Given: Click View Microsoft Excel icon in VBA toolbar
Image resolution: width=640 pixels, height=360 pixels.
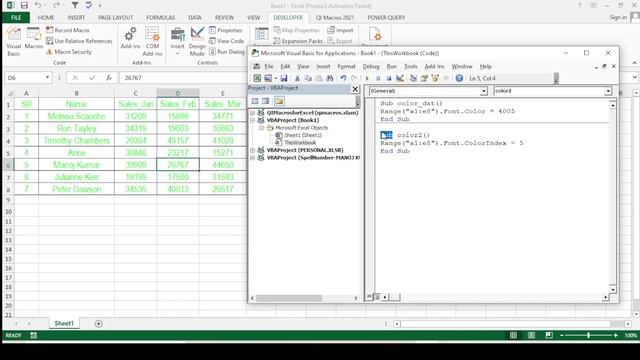Looking at the screenshot, I should tap(257, 78).
